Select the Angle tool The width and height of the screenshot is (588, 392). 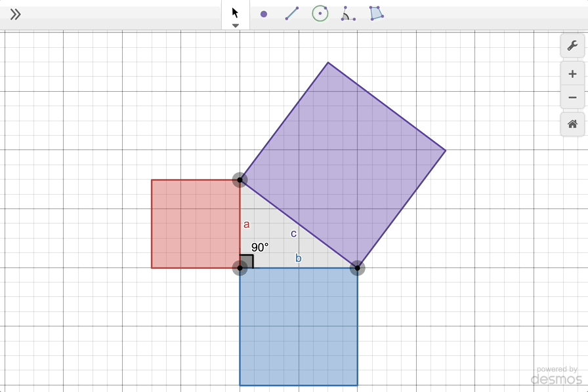pyautogui.click(x=348, y=12)
